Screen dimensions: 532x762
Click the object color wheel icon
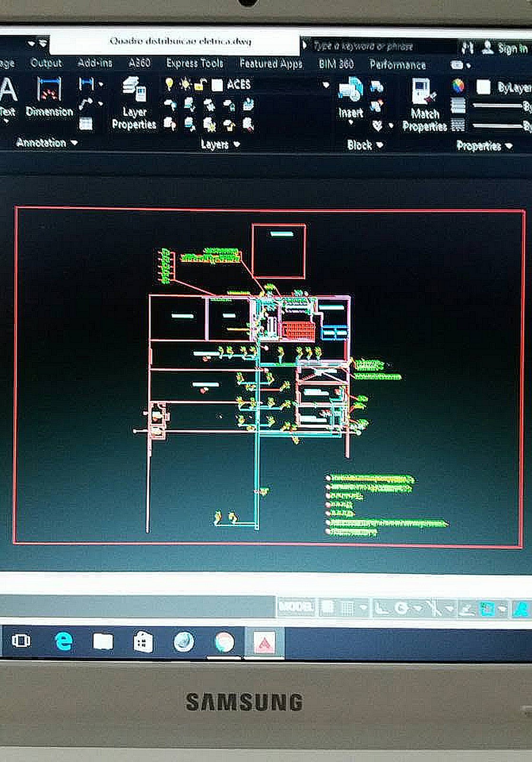coord(458,86)
